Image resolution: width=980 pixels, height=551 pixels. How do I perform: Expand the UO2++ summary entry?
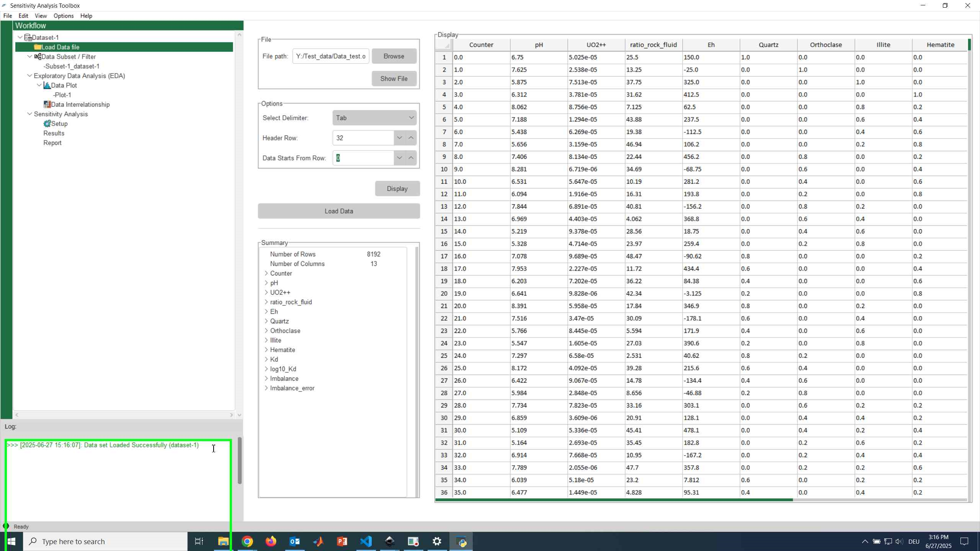pos(266,292)
